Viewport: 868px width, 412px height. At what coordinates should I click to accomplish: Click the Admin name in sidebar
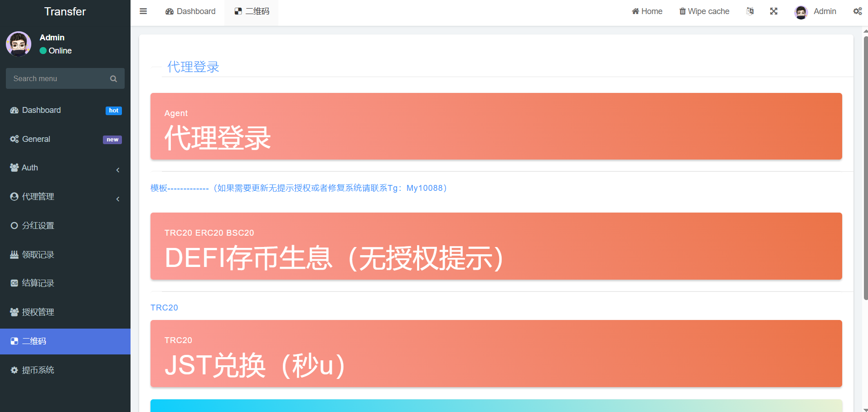pos(52,38)
